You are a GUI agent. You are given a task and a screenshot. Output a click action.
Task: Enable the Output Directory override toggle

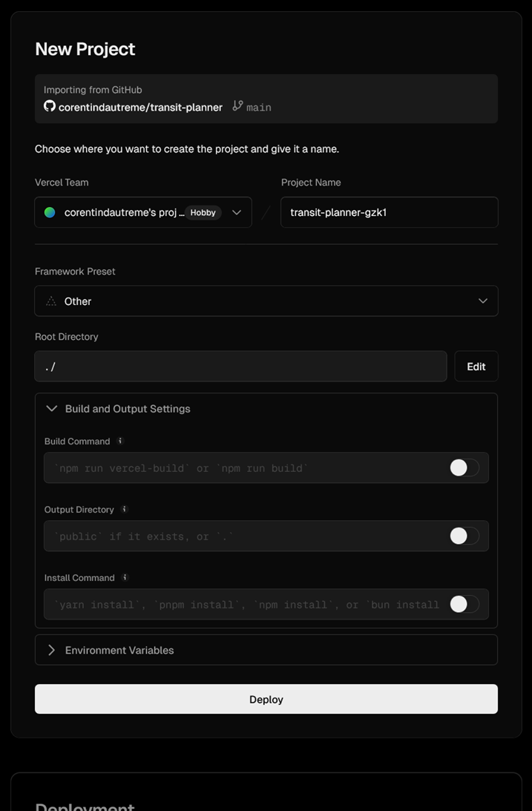[464, 536]
